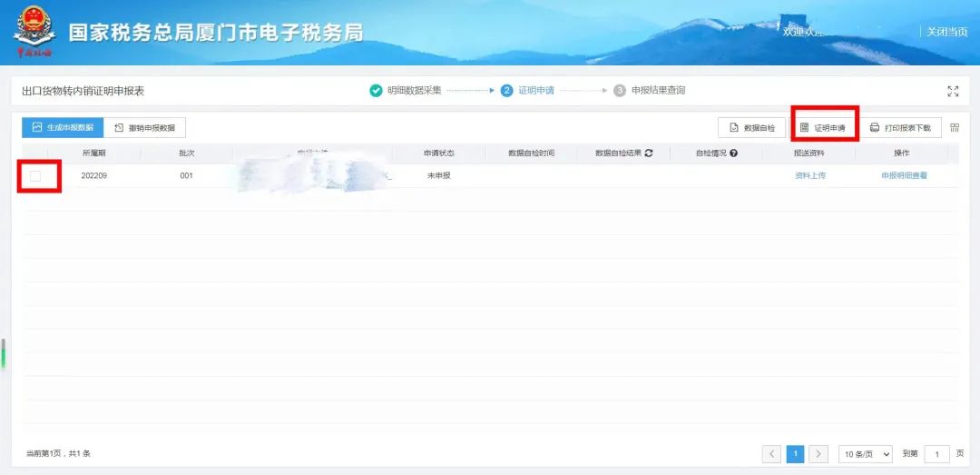The image size is (980, 475).
Task: Open 申报明细查看 link
Action: tap(904, 176)
